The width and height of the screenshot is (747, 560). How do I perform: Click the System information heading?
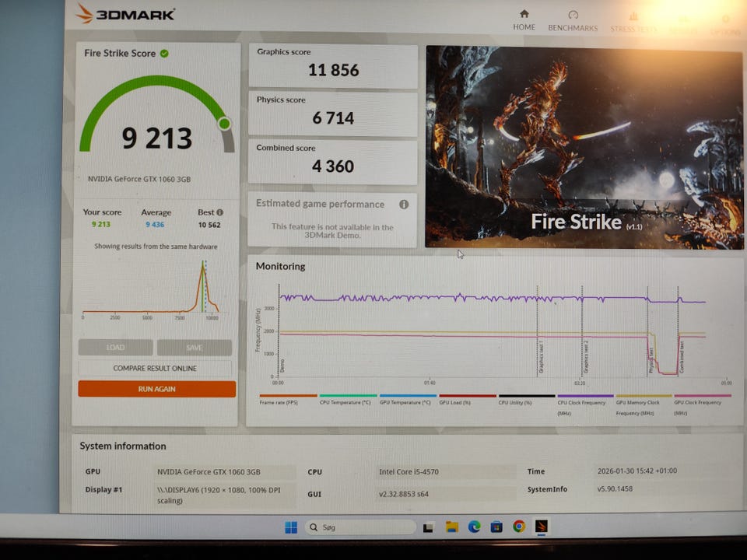[x=123, y=446]
